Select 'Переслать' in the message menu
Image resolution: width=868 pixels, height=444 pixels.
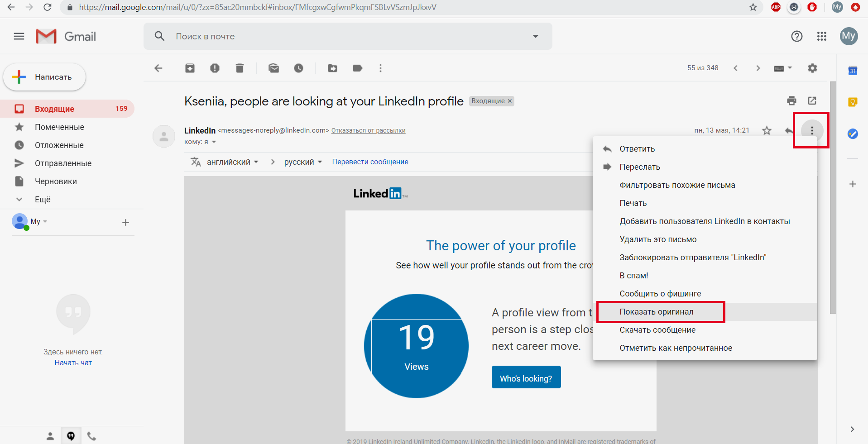click(705, 167)
